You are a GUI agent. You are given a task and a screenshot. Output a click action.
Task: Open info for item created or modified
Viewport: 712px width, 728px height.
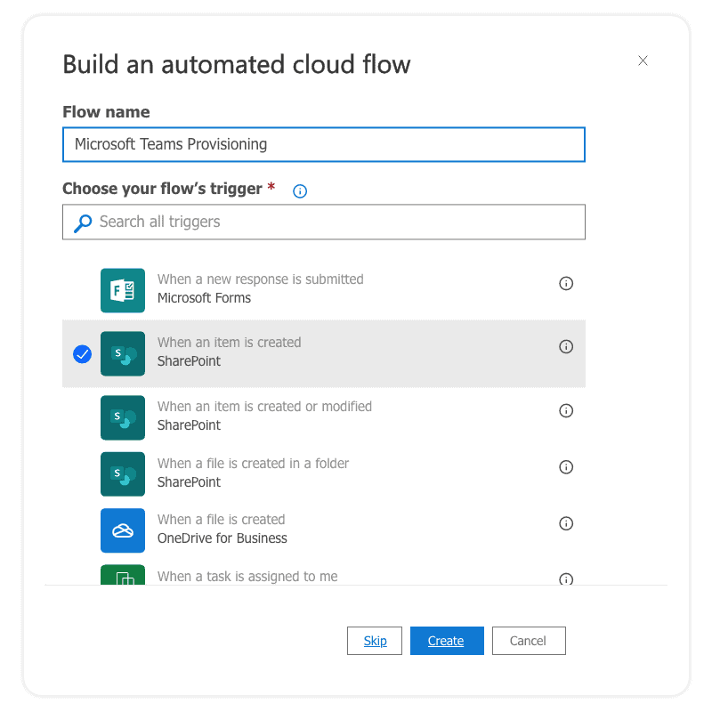click(x=566, y=410)
